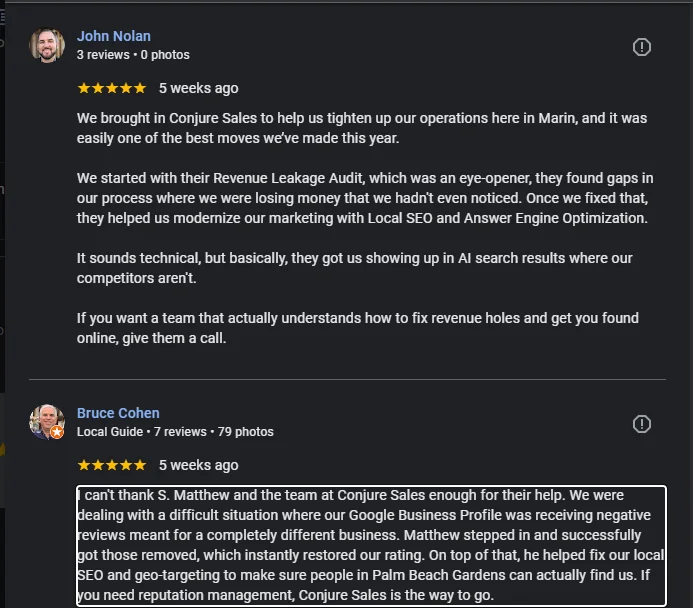Report Bruce Cohen's review via flag icon
The image size is (693, 608).
point(642,424)
